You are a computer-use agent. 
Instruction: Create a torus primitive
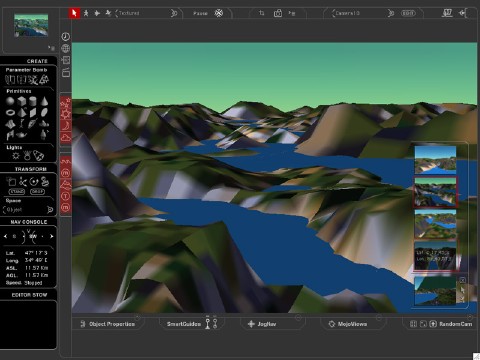point(10,112)
